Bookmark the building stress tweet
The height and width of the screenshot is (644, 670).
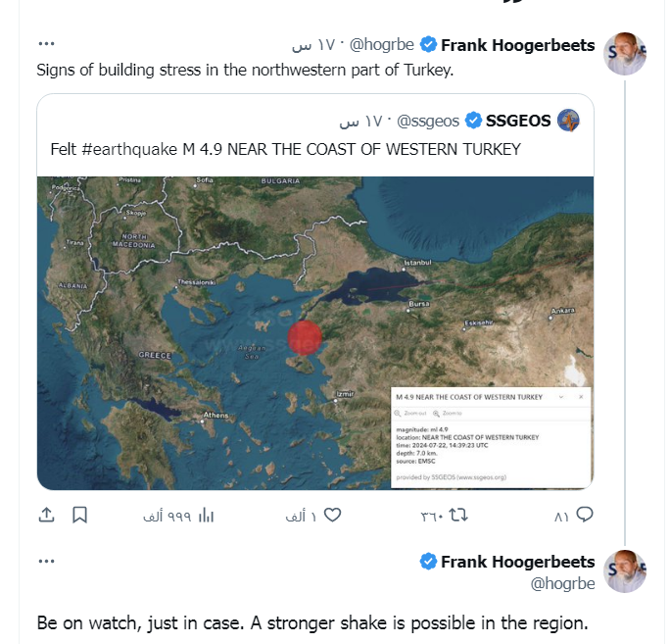(80, 514)
